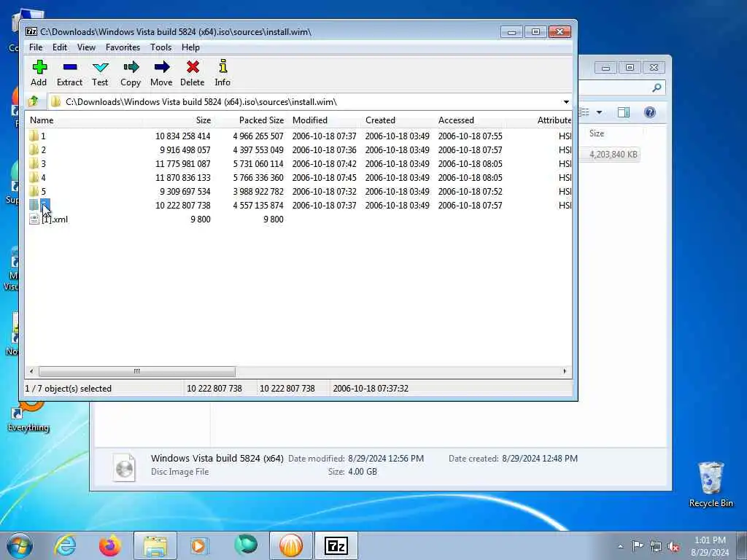Image resolution: width=747 pixels, height=560 pixels.
Task: Expand the address bar path dropdown
Action: 566,102
